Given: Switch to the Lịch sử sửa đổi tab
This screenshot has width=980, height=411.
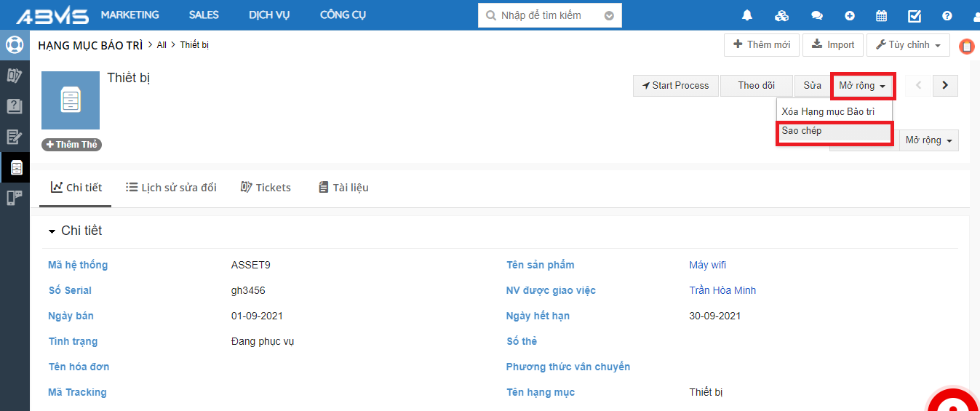Looking at the screenshot, I should [171, 188].
